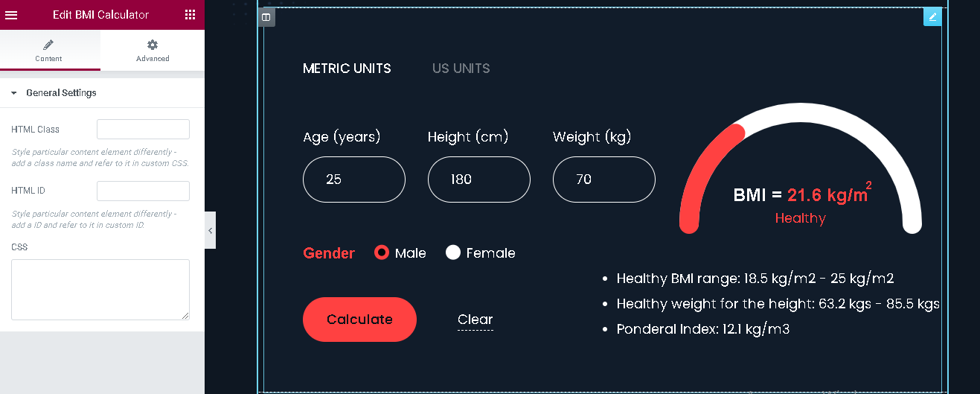Focus the HTML Class input field

tap(143, 130)
